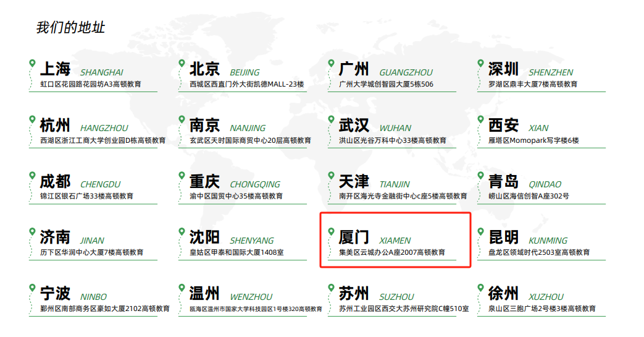Click address 西城区西直门外大街凯德MALL-23楼
644x337 pixels.
(x=247, y=84)
